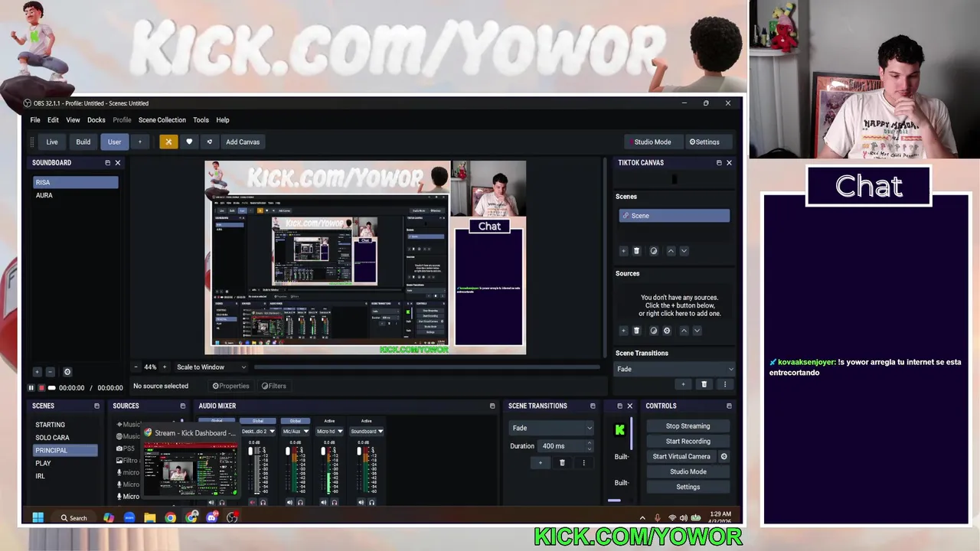Viewport: 980px width, 551px height.
Task: Open the Docks menu
Action: coord(96,120)
